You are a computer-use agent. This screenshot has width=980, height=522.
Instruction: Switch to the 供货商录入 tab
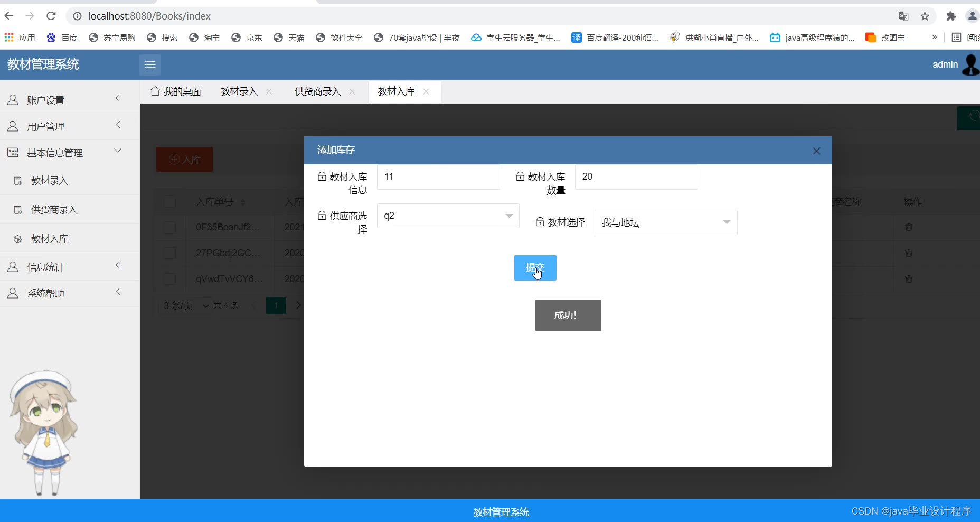tap(317, 91)
